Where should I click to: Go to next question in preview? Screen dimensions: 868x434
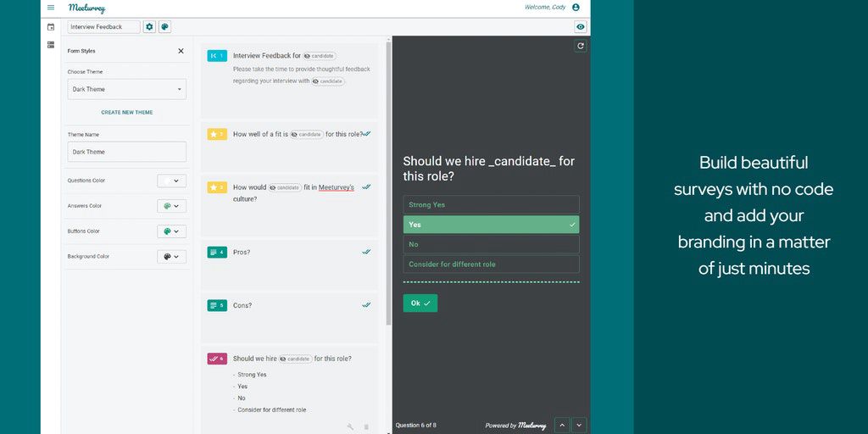coord(578,425)
